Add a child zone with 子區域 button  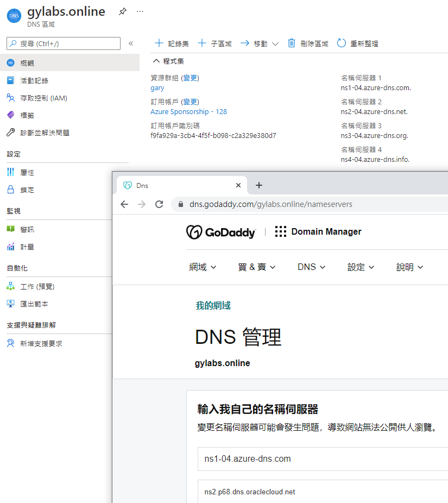coord(214,43)
